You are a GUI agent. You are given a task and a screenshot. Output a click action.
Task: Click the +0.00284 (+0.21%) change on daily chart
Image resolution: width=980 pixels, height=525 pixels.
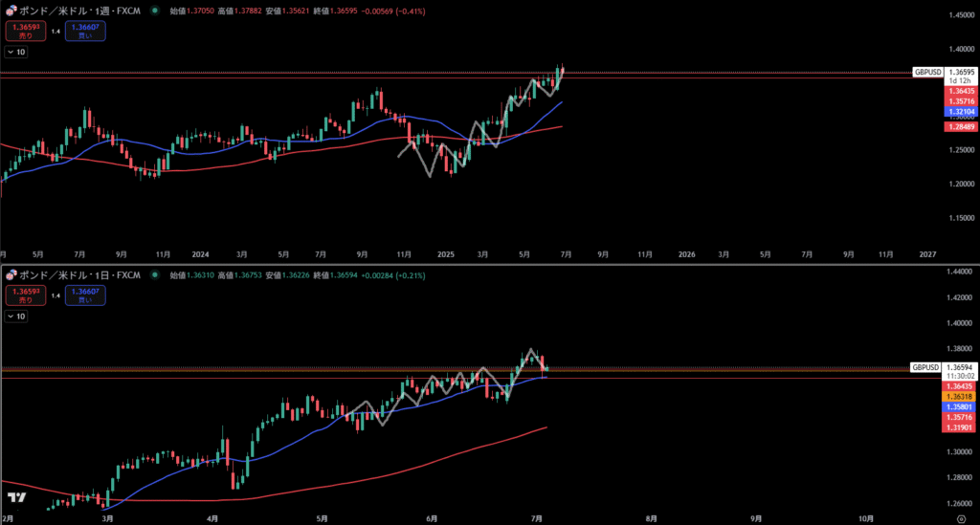coord(393,275)
